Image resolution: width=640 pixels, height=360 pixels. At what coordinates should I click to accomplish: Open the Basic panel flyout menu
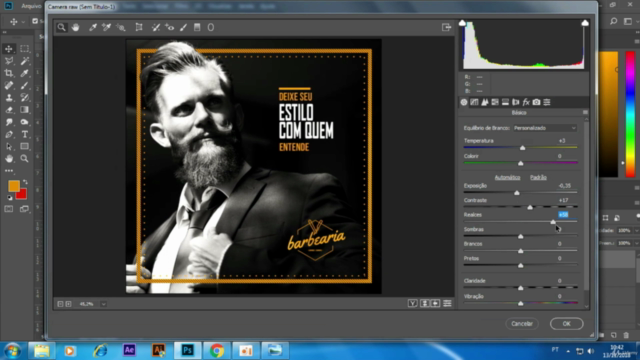585,112
